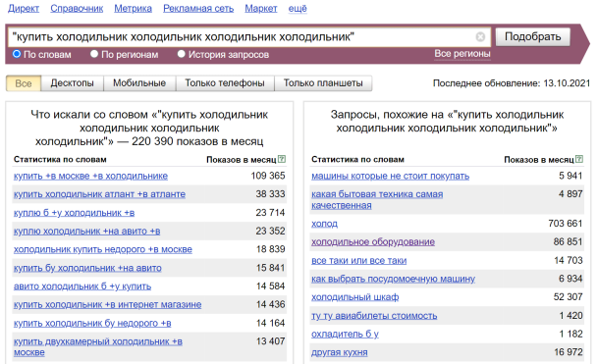Click help icon beside left Показов в месяц
The width and height of the screenshot is (597, 364).
point(282,159)
